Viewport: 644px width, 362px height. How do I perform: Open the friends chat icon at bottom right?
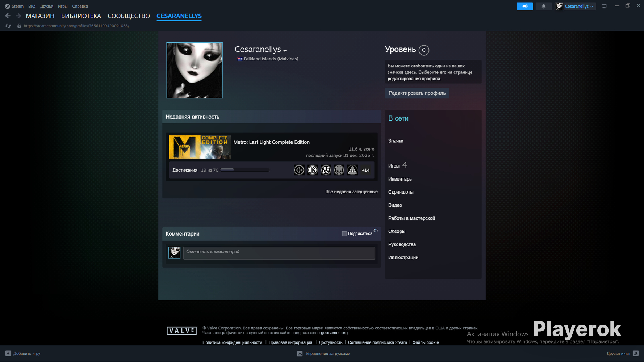pos(636,353)
